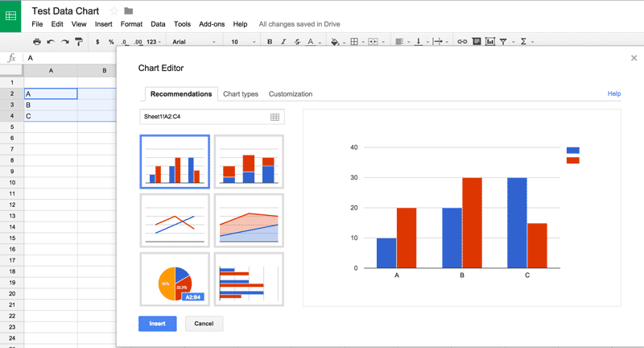Click the Google Sheets home icon
The width and height of the screenshot is (644, 348).
[10, 16]
